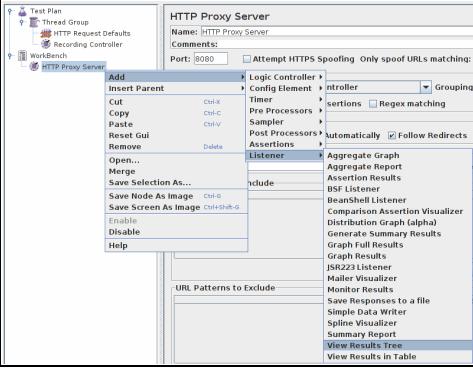Image resolution: width=473 pixels, height=369 pixels.
Task: Expand the Listener submenu
Action: coord(285,155)
